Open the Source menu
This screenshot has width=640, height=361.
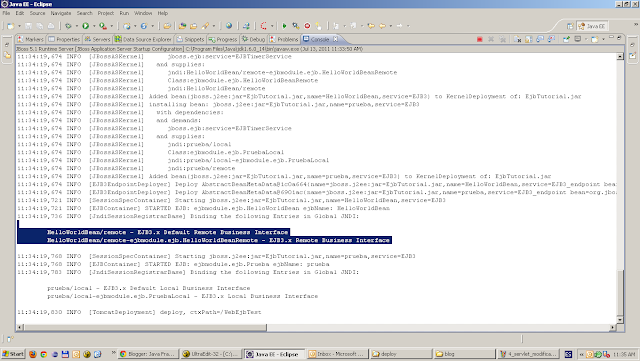37,13
